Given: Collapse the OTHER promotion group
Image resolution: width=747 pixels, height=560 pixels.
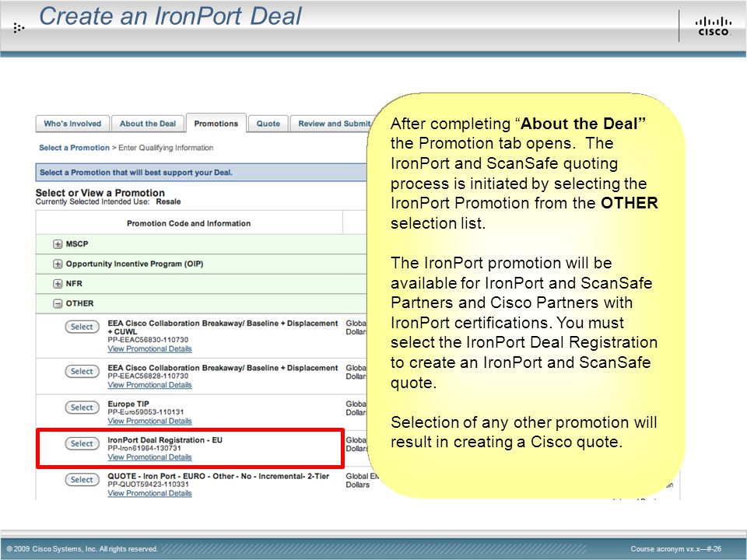Looking at the screenshot, I should 58,303.
